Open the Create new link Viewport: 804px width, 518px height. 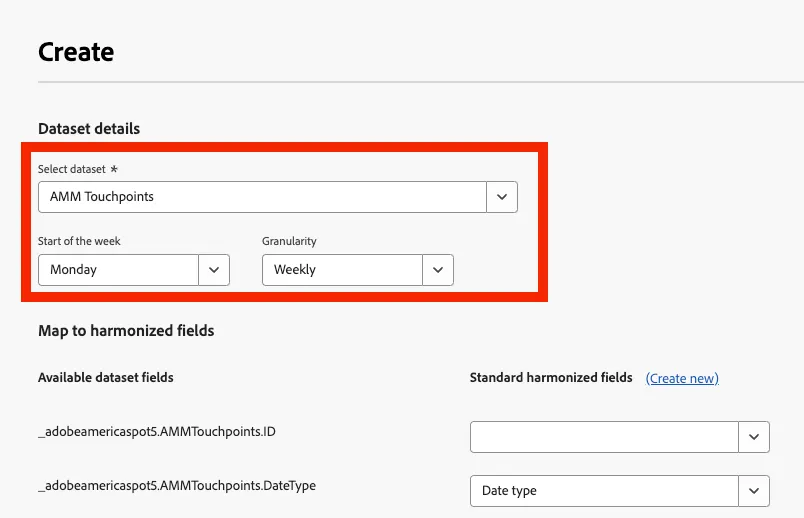click(682, 378)
